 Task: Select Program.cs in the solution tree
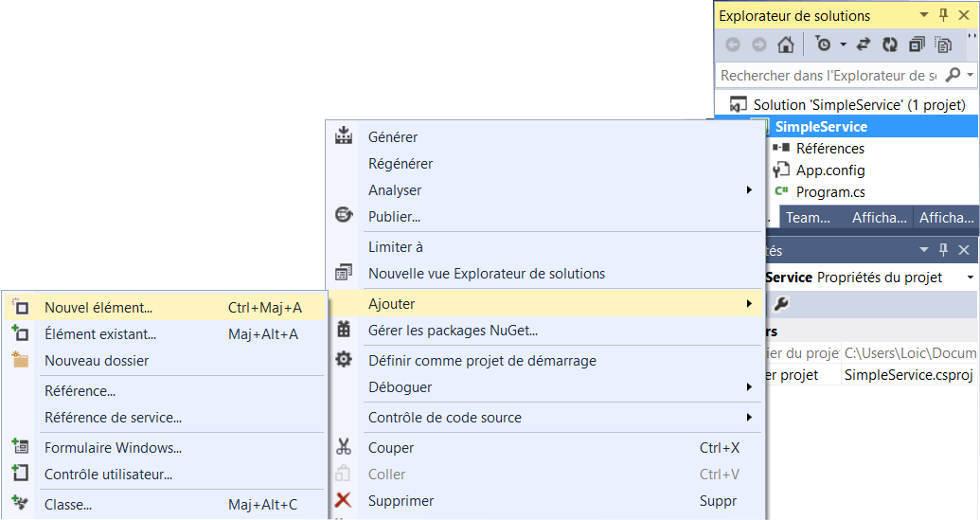830,192
